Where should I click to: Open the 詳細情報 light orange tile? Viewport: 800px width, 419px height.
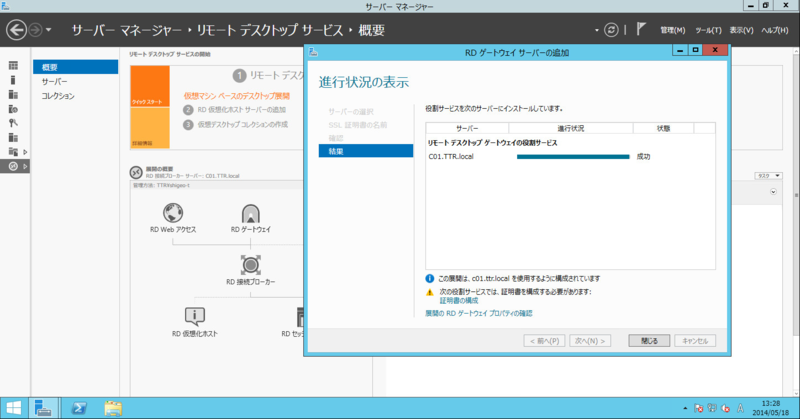(x=150, y=128)
